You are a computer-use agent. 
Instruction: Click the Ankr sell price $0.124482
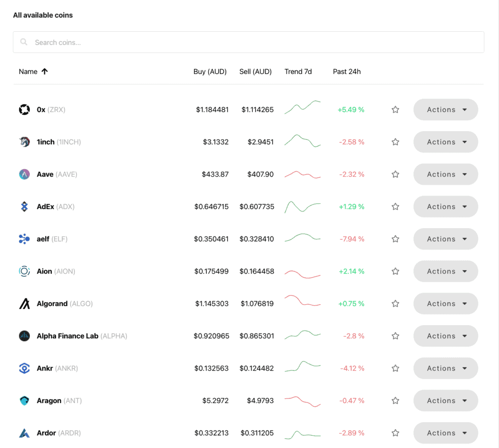257,368
